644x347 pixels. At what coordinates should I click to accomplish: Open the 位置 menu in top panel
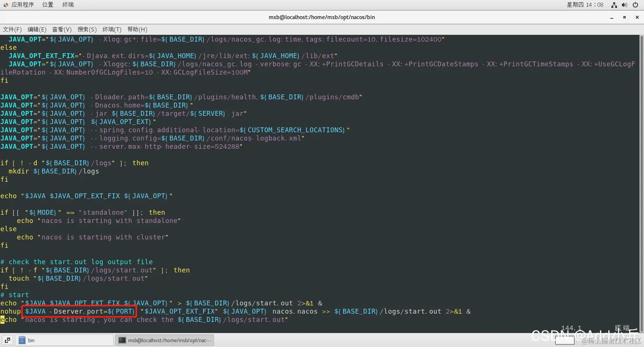48,4
